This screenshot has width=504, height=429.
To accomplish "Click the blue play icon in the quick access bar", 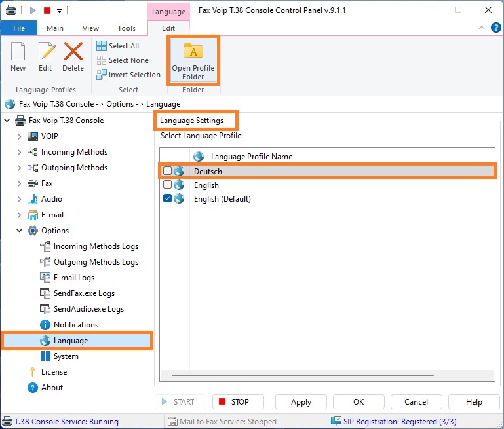I will (x=33, y=10).
